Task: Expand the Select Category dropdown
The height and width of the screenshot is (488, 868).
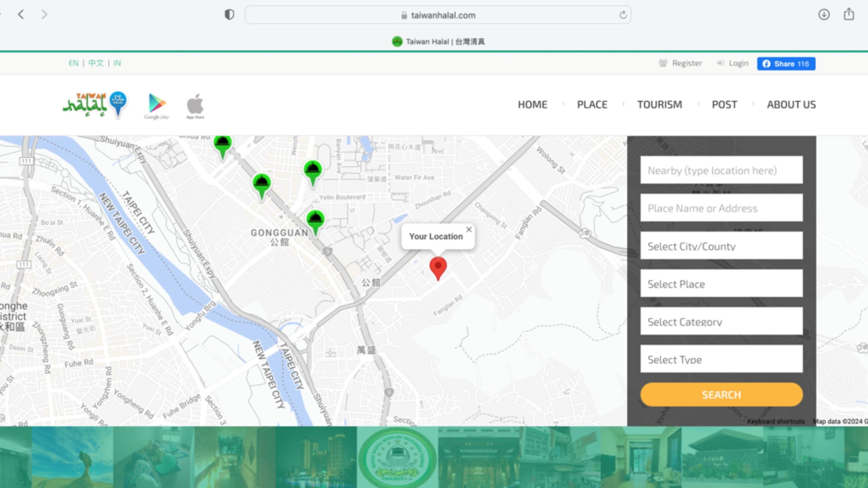Action: tap(722, 322)
